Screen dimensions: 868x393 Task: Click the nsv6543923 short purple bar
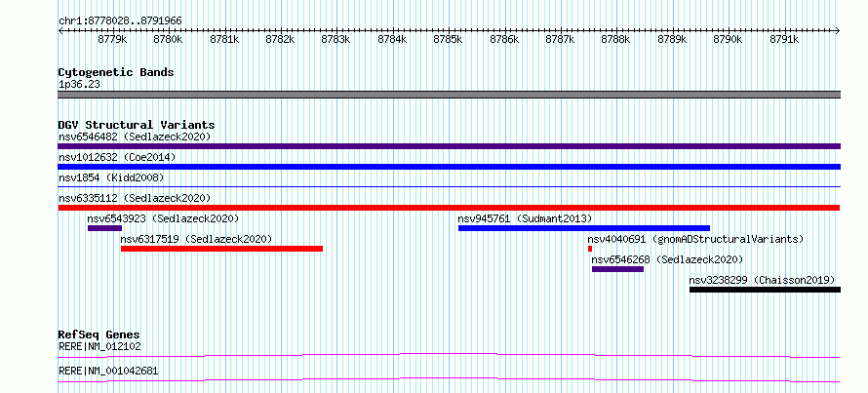click(104, 228)
